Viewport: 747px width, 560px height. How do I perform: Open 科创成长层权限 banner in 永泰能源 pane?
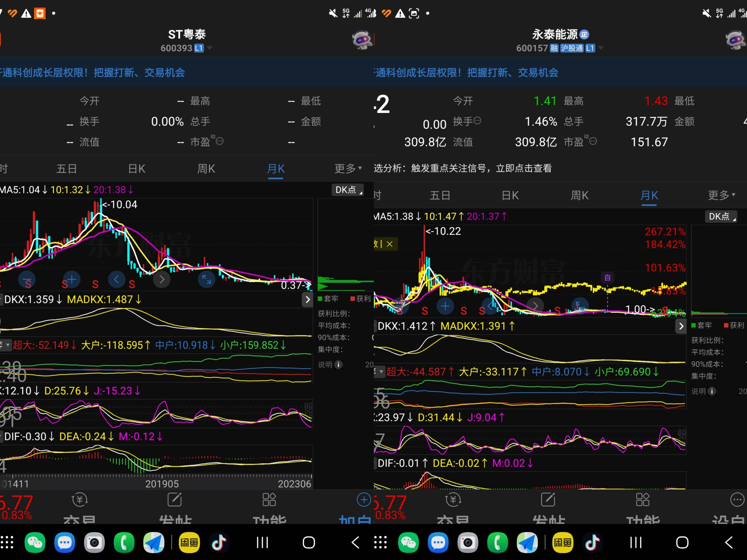coord(560,72)
